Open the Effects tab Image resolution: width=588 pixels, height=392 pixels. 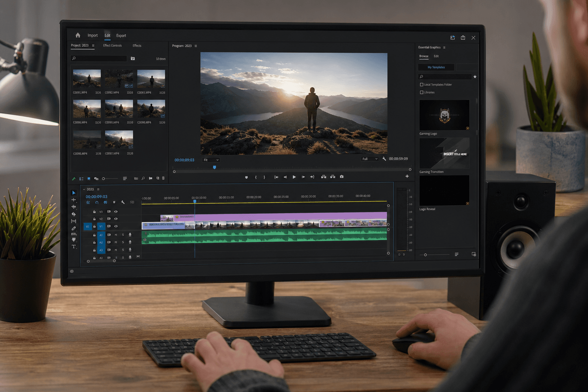[137, 46]
